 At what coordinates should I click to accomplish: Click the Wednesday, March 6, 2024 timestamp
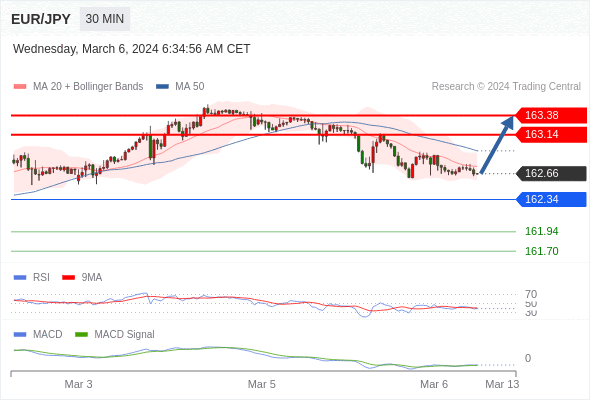pos(131,49)
